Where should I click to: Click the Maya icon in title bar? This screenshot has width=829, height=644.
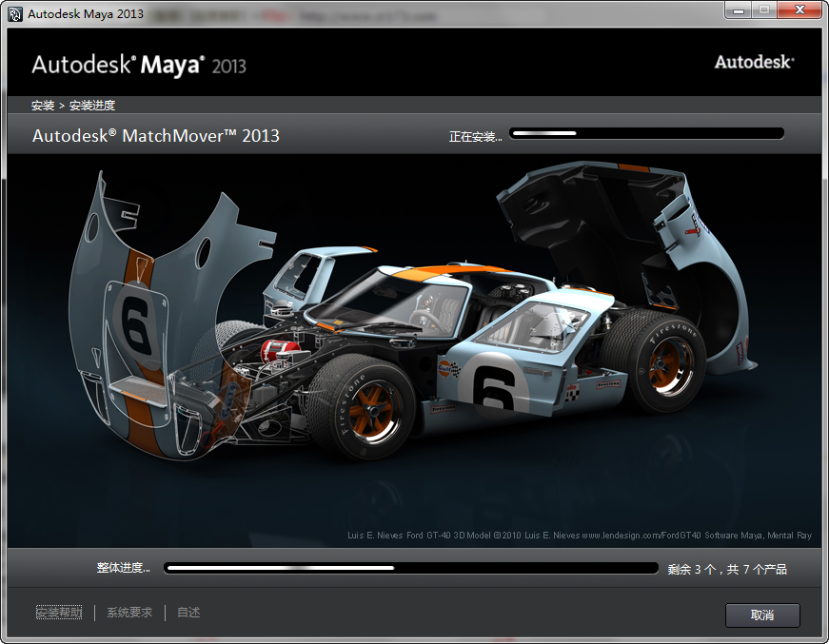click(15, 14)
